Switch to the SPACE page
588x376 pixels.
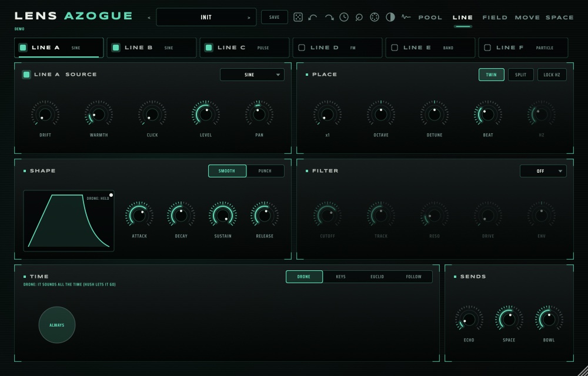560,18
